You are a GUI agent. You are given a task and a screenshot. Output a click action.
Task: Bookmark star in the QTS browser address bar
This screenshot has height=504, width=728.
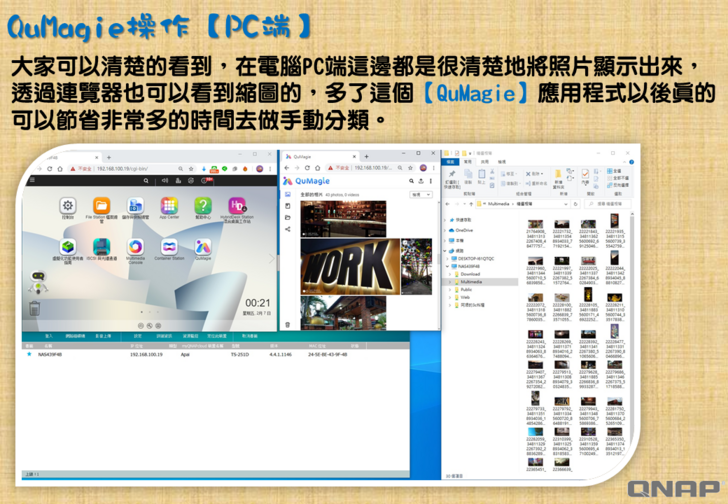pyautogui.click(x=191, y=169)
